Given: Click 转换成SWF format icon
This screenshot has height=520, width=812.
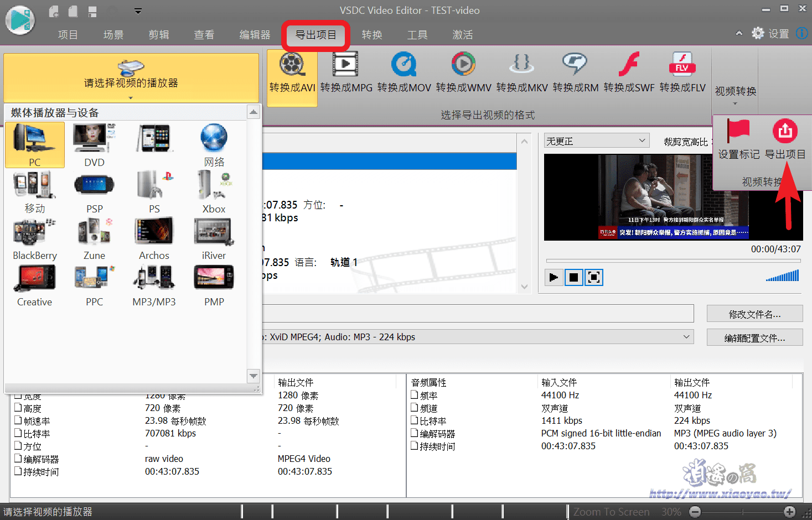Looking at the screenshot, I should point(629,73).
